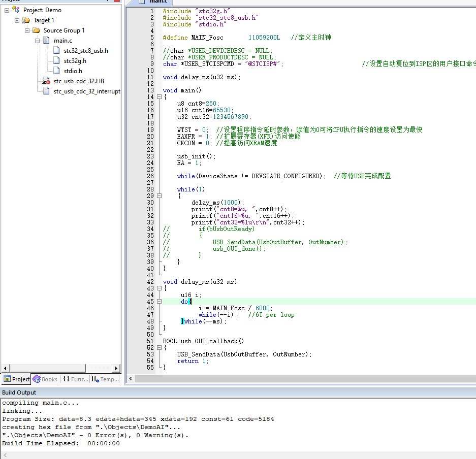Collapse the Target 1 tree node

click(17, 20)
